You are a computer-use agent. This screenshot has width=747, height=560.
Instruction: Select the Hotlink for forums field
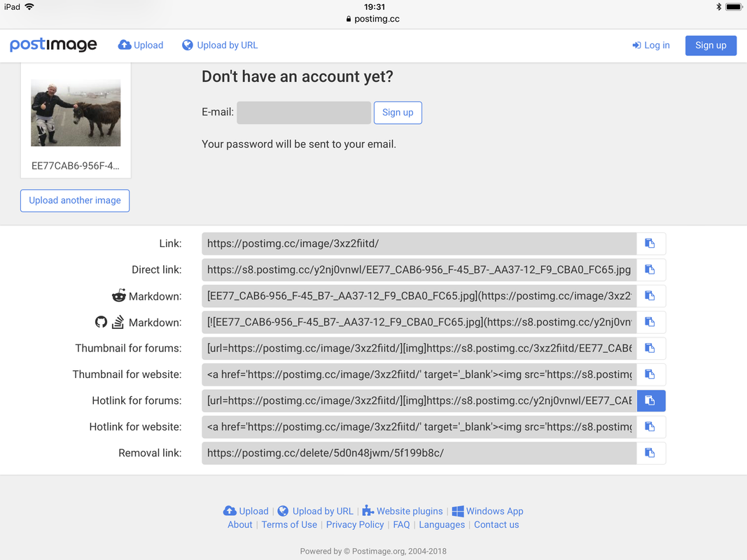(x=419, y=401)
